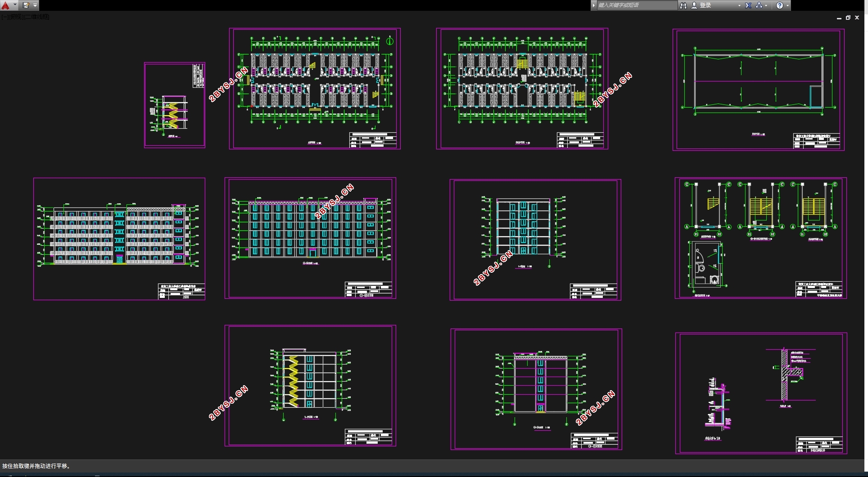
Task: Click the [-] viewport control
Action: [x=5, y=17]
